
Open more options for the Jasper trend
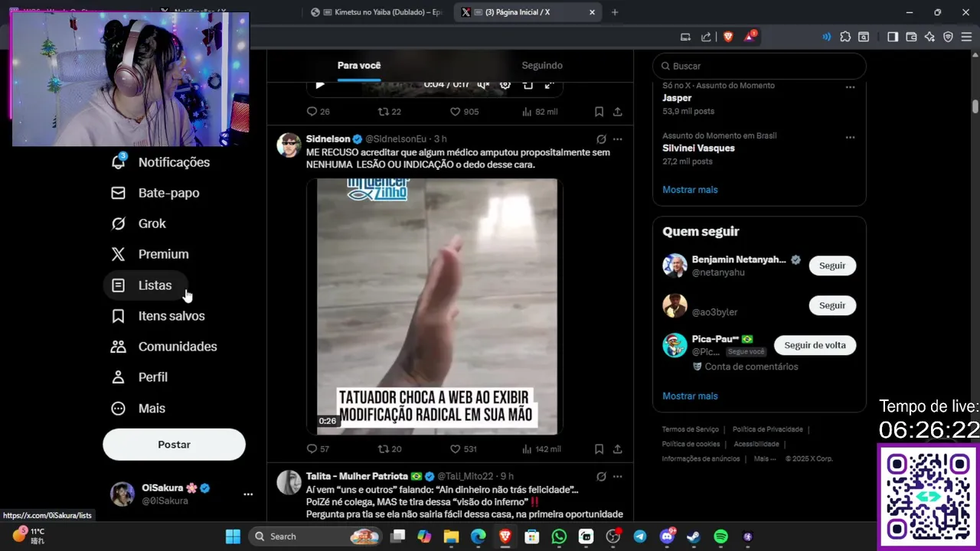coord(850,87)
